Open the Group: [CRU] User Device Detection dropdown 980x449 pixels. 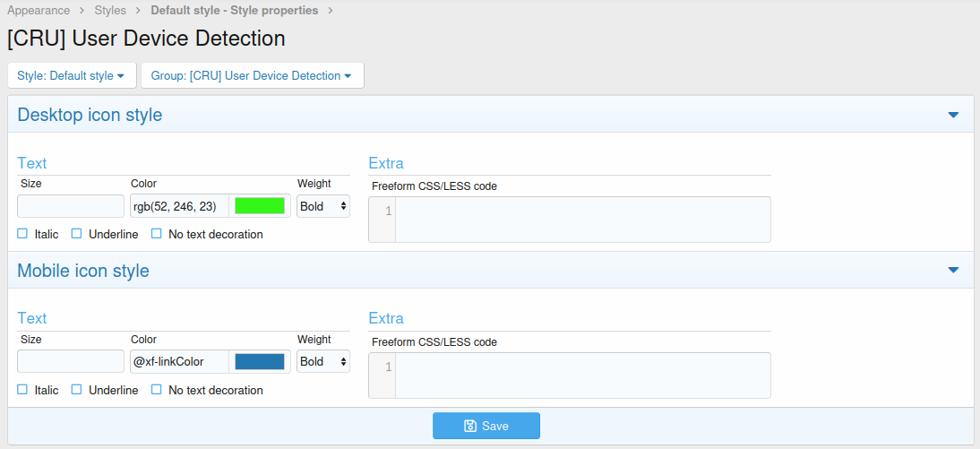252,76
